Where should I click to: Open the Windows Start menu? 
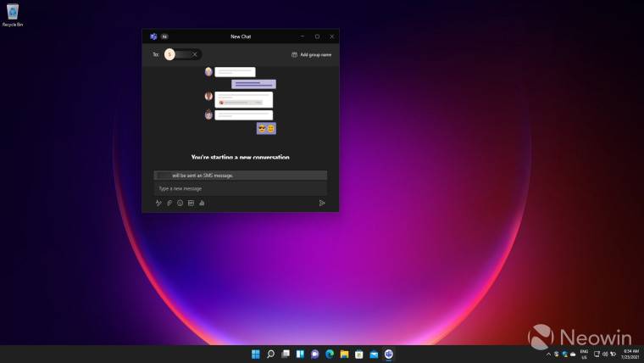coord(256,354)
